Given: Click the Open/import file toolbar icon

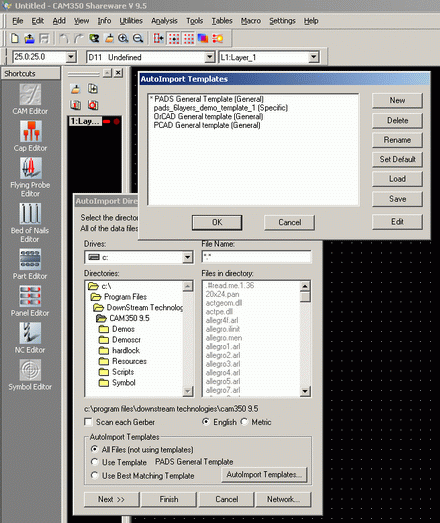Looking at the screenshot, I should [x=29, y=38].
